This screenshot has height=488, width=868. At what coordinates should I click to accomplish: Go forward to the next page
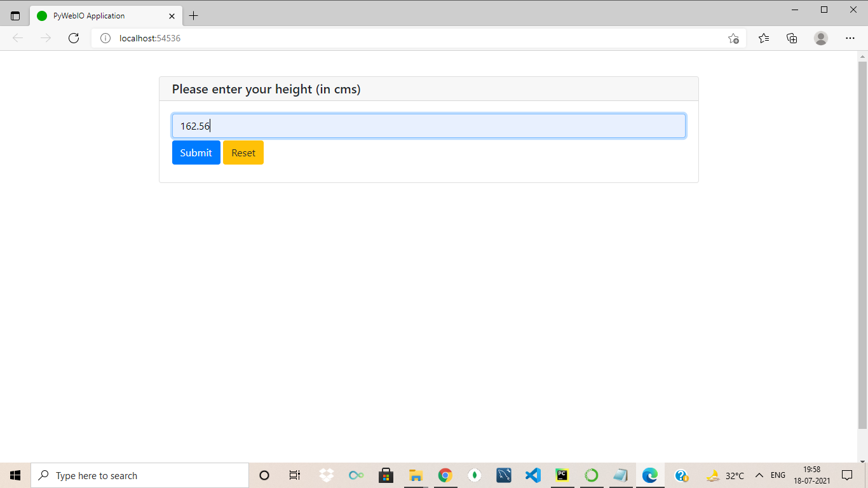click(x=46, y=38)
